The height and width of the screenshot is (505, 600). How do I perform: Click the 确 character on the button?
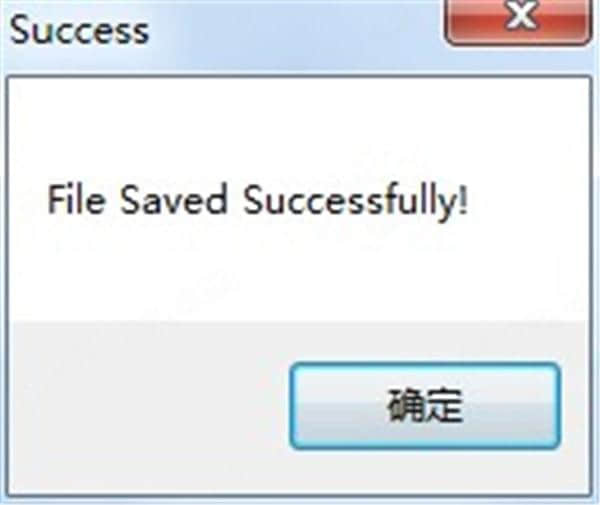coord(405,406)
